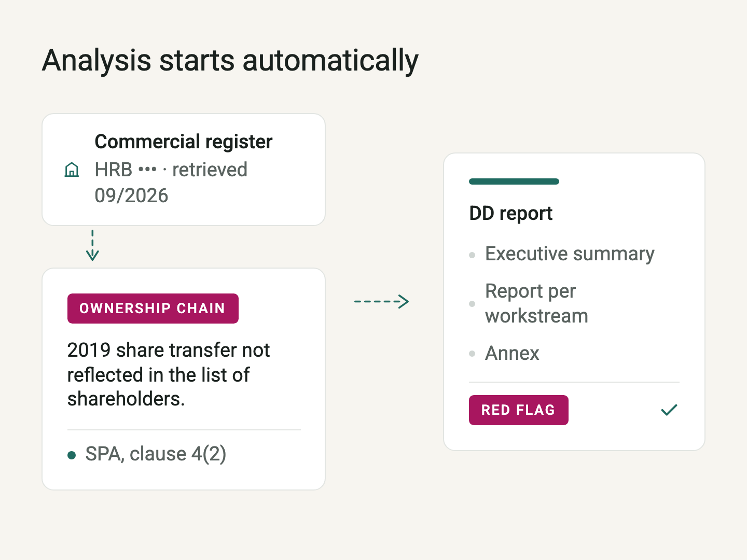Open the SPA, clause 4(2) reference

click(156, 454)
